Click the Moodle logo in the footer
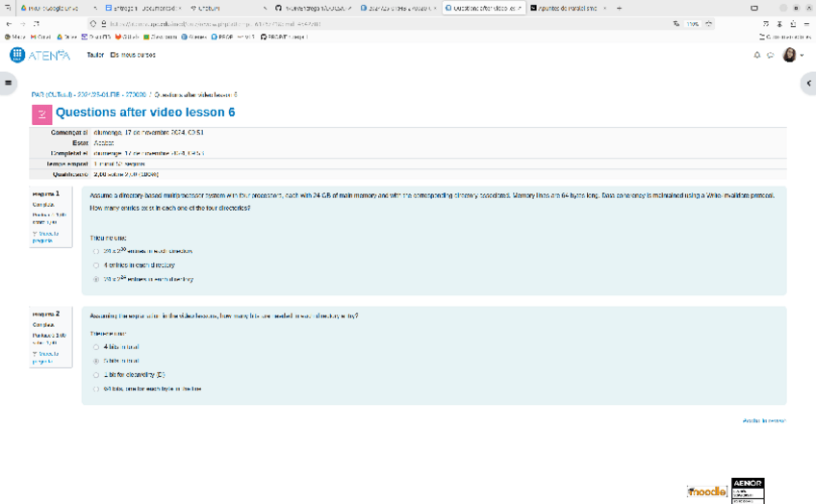Viewport: 816px width, 504px height. pyautogui.click(x=706, y=491)
